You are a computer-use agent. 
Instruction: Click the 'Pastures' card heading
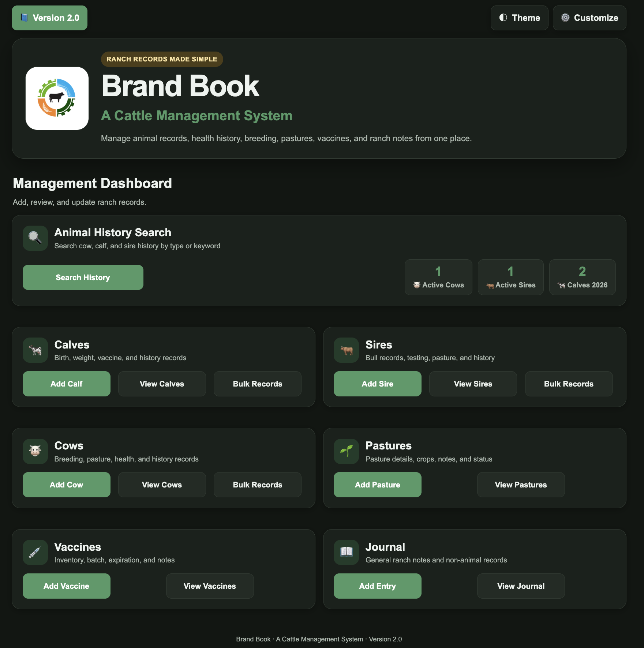389,446
